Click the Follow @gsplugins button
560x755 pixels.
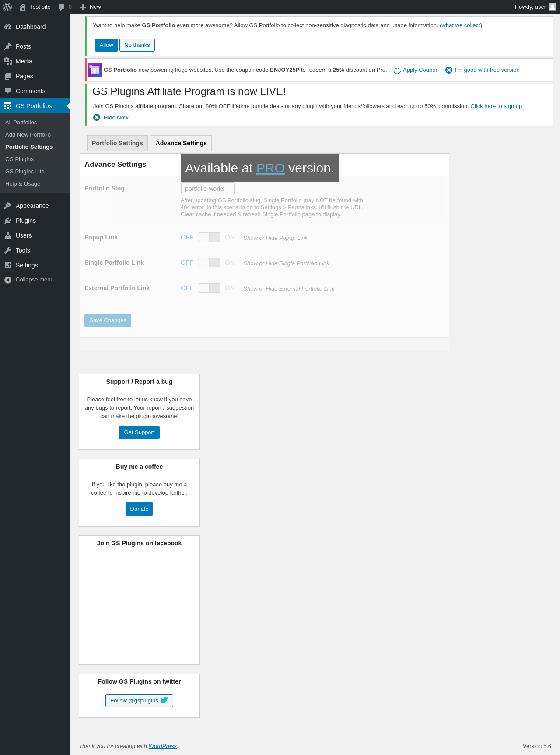[x=139, y=701]
